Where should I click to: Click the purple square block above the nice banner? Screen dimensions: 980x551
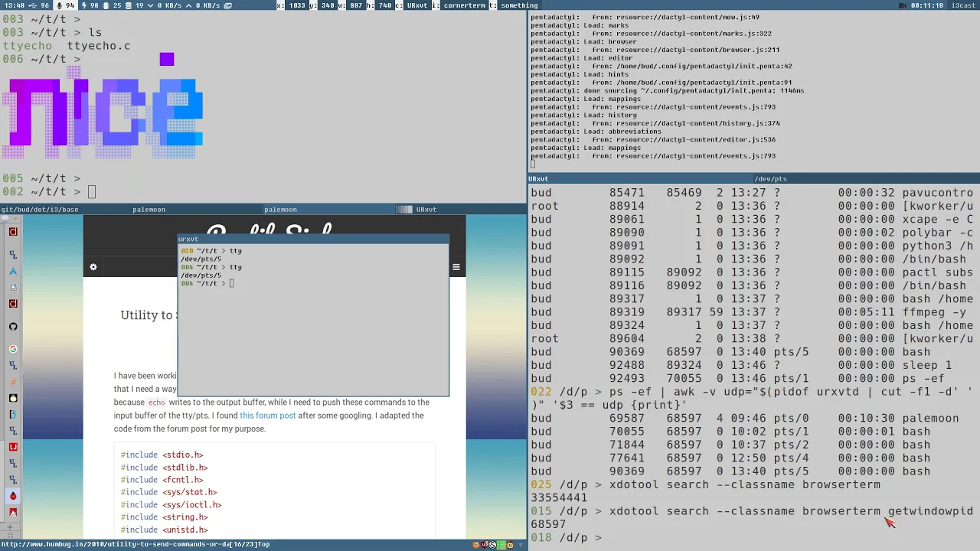pos(167,59)
